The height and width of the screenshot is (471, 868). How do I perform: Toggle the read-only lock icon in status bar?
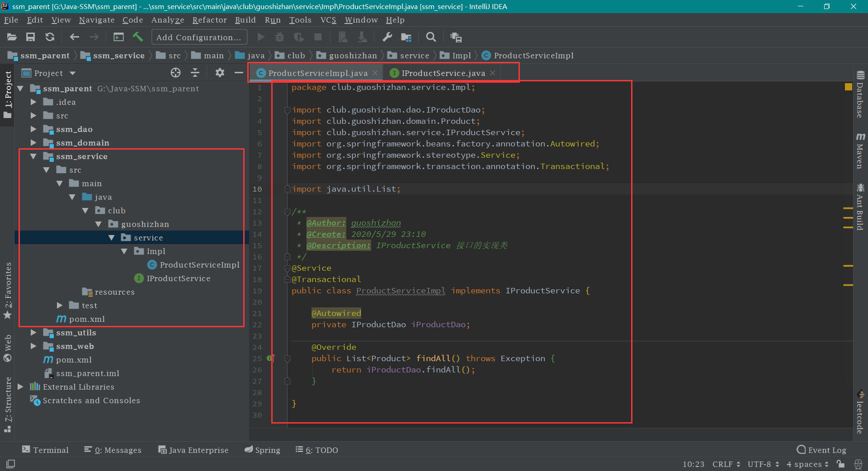pos(840,464)
